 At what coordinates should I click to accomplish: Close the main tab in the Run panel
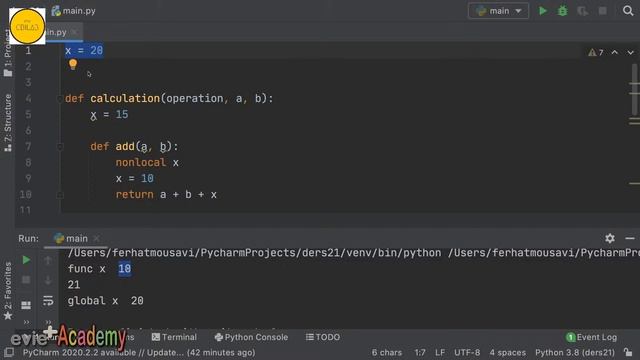pyautogui.click(x=96, y=238)
